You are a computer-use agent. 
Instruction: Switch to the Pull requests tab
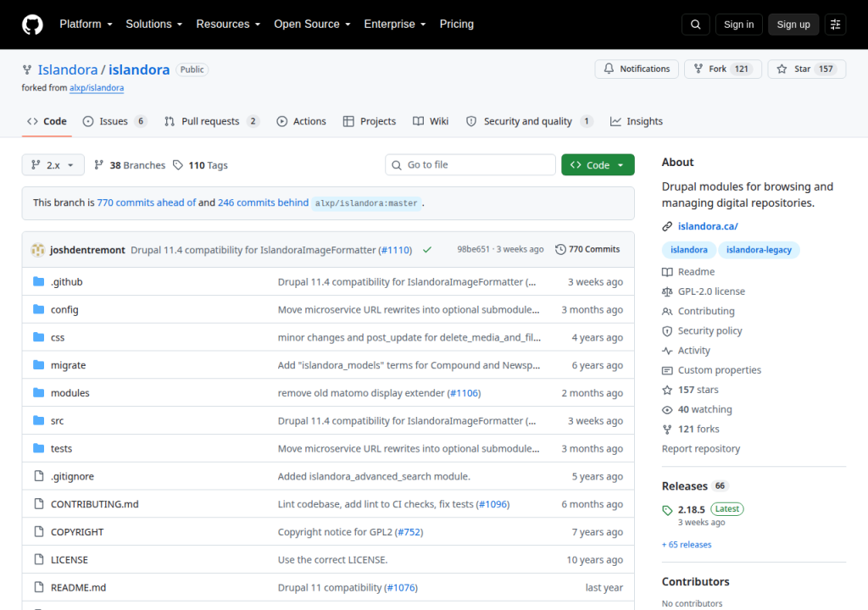click(211, 121)
